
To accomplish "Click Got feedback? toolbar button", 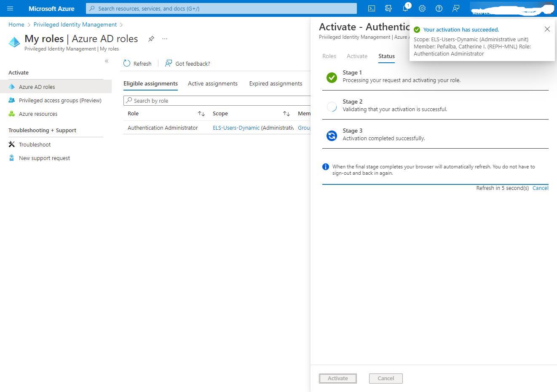I will click(x=187, y=64).
